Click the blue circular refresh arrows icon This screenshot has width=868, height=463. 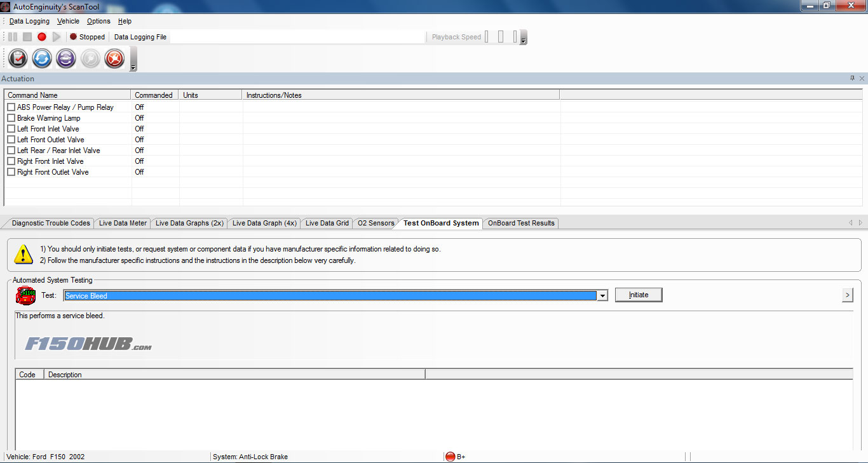pos(42,58)
